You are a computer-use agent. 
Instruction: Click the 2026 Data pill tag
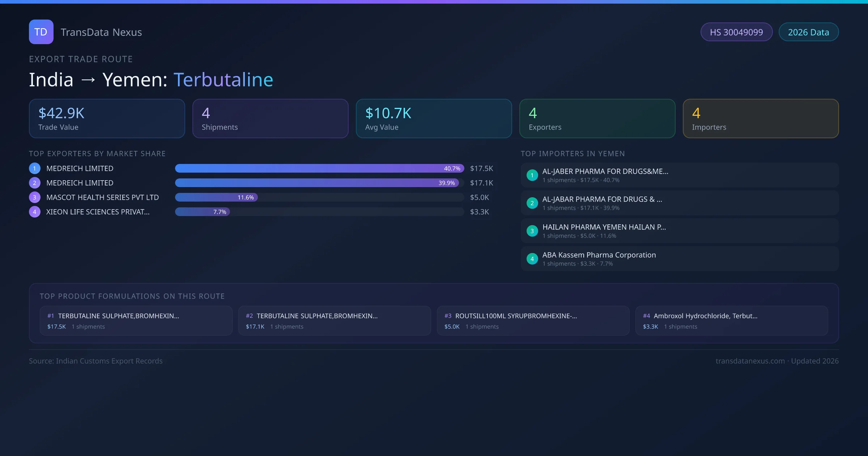(808, 32)
